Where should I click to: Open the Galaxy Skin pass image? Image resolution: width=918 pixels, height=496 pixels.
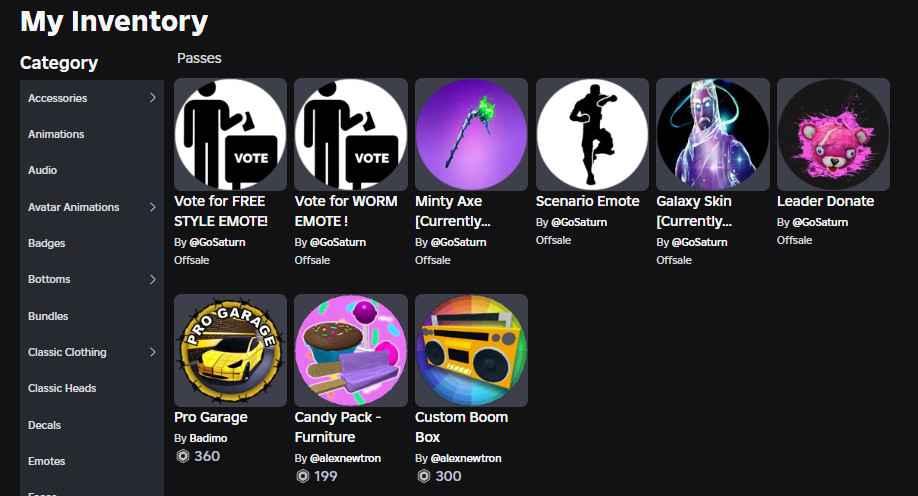pos(713,134)
